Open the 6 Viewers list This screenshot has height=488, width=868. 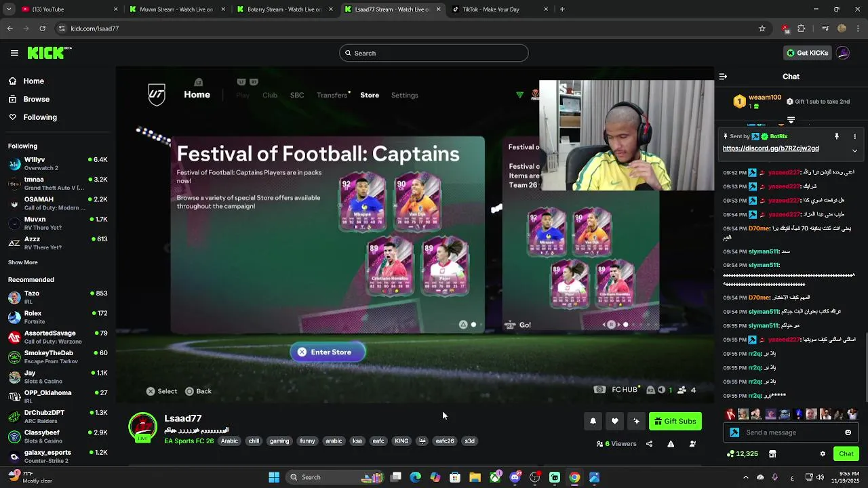pos(616,444)
